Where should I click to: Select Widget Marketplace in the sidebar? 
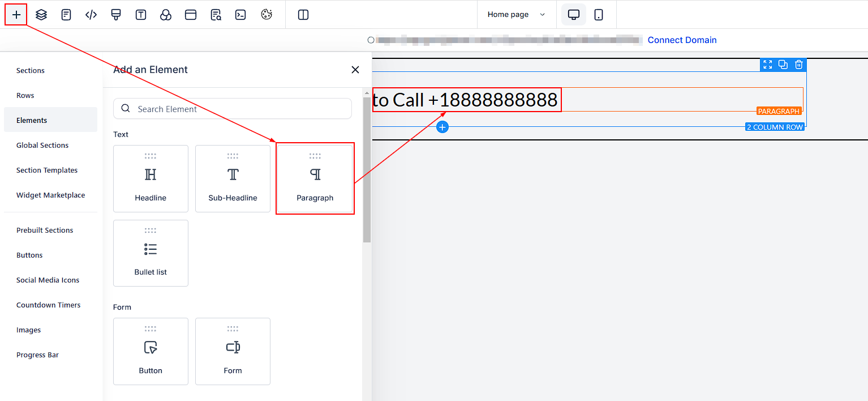[50, 195]
